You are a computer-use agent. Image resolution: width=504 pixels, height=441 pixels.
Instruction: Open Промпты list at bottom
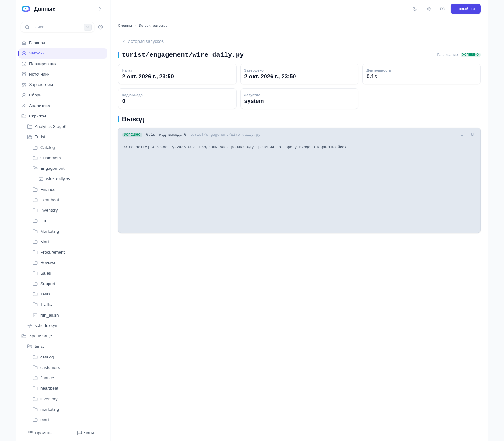click(x=40, y=433)
